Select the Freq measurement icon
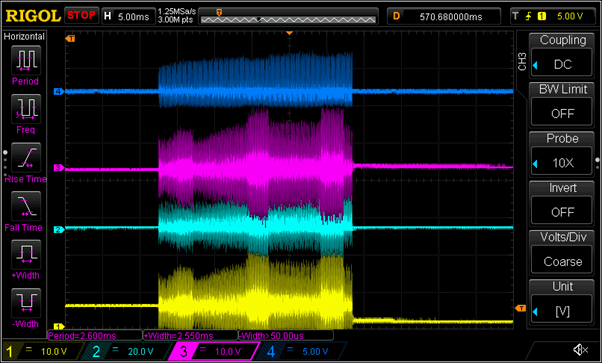 (25, 109)
